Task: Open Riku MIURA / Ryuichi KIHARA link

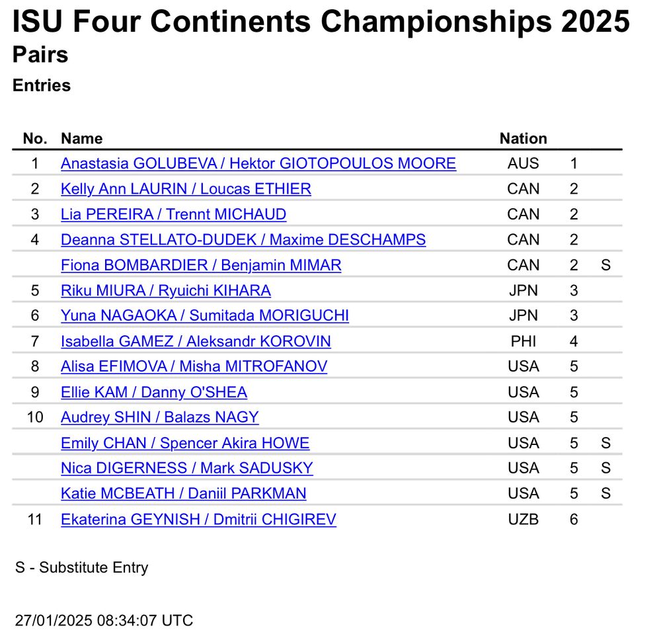Action: click(x=166, y=290)
